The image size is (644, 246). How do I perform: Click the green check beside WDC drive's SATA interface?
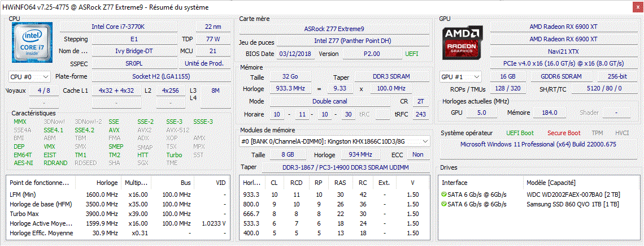[x=443, y=194]
